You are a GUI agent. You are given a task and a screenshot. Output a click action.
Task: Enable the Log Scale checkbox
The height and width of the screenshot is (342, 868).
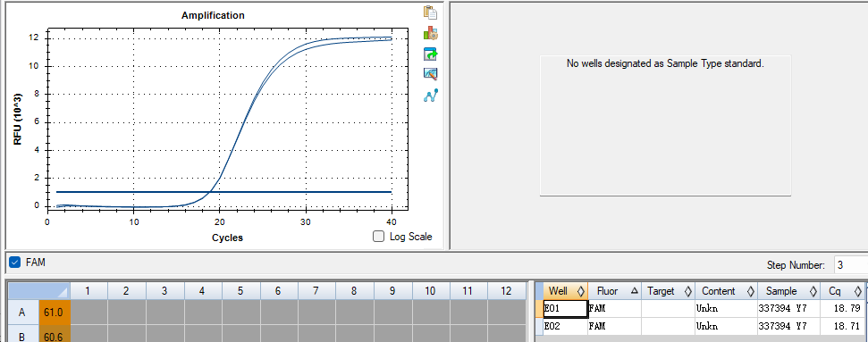coord(379,237)
